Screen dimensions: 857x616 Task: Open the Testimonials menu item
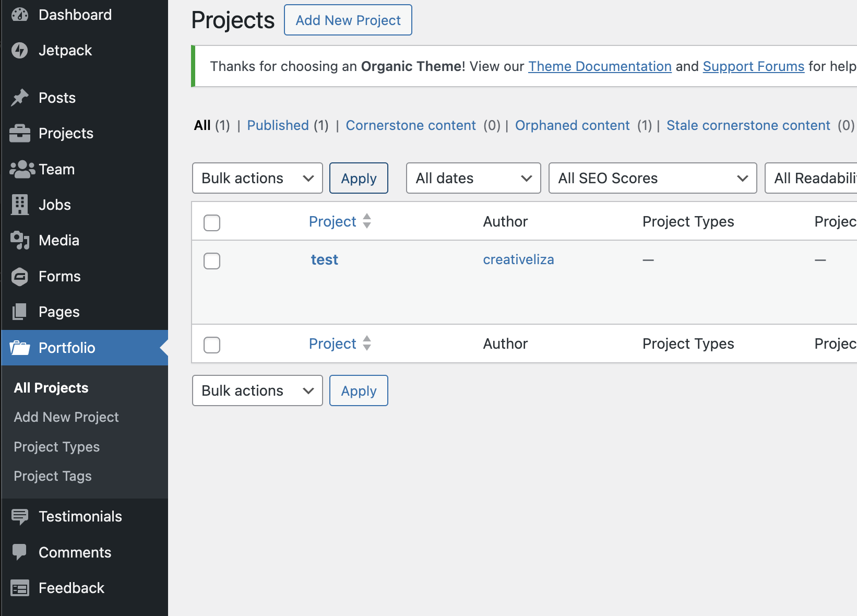80,516
